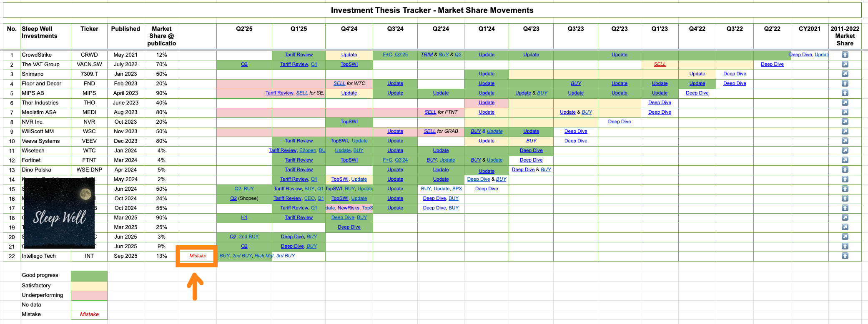Open the H1 link in row 18
The width and height of the screenshot is (868, 324).
pyautogui.click(x=244, y=217)
